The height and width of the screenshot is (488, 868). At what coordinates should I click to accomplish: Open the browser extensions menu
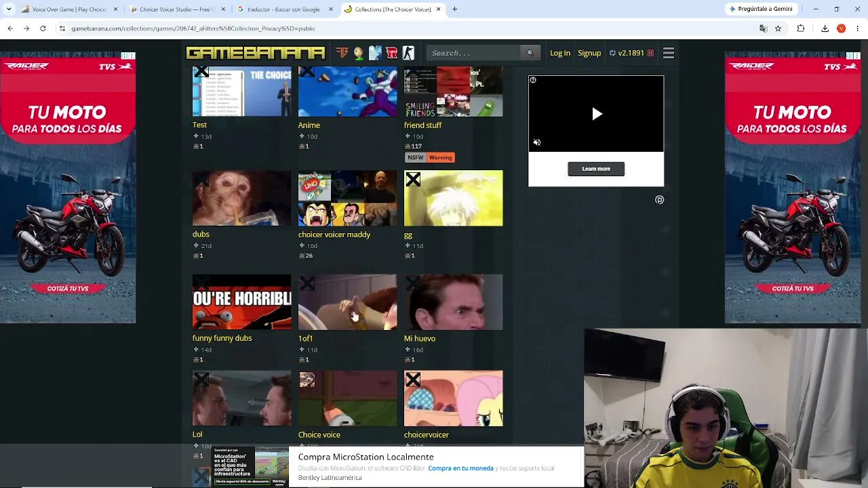[801, 28]
